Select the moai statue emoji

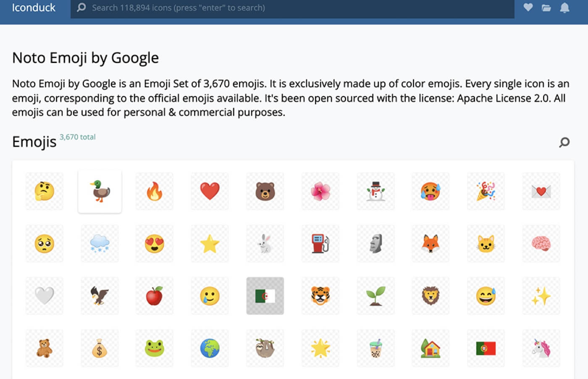pyautogui.click(x=375, y=244)
